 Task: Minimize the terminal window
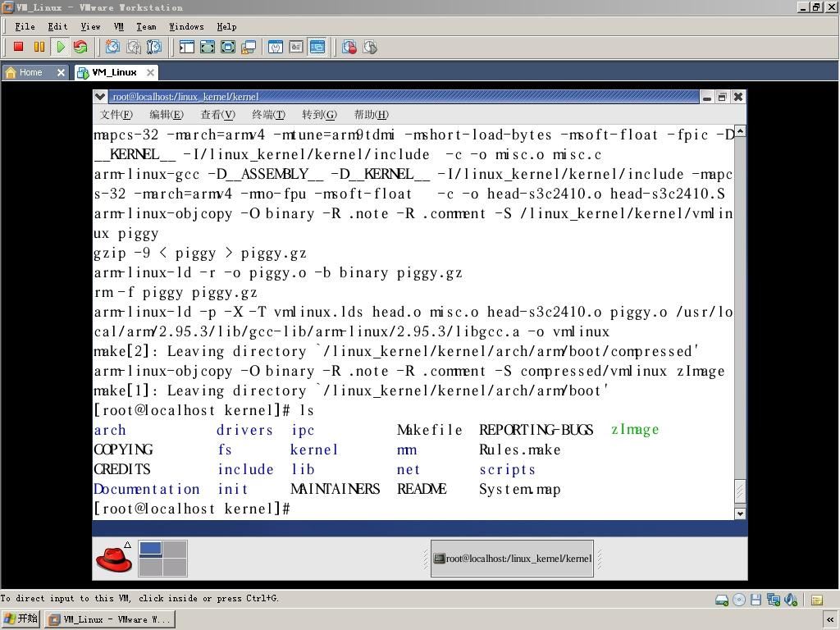[x=707, y=97]
